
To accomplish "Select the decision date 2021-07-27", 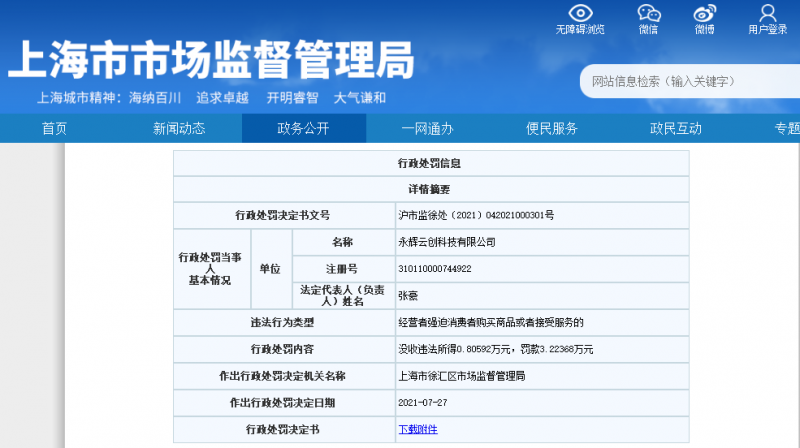I will click(x=422, y=403).
